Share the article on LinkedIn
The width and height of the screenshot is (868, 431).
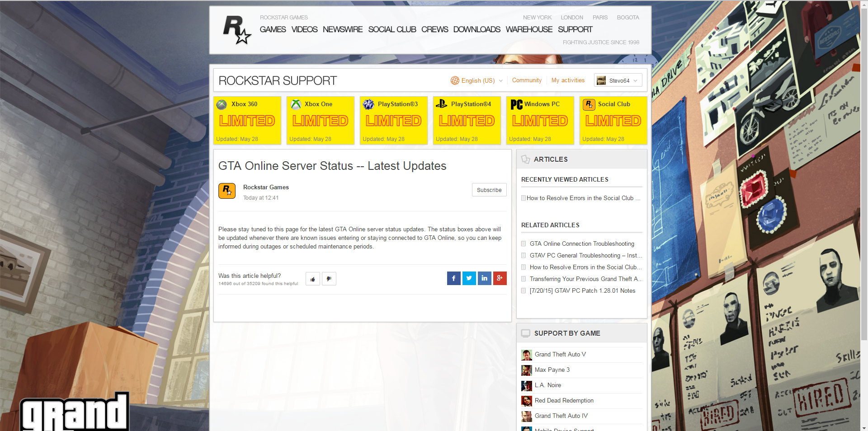[485, 278]
